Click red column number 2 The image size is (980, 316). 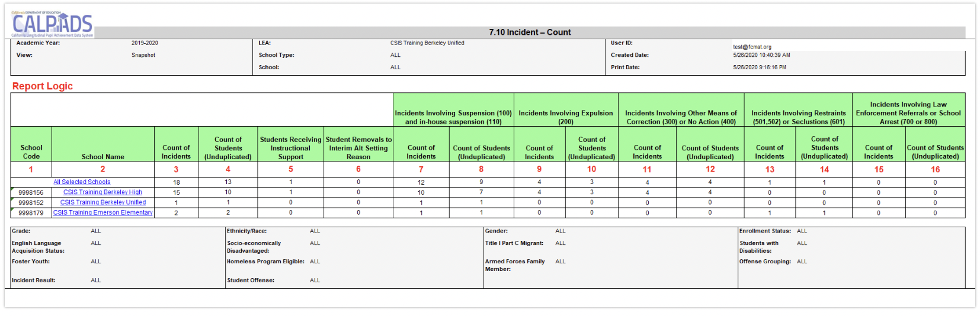(103, 169)
